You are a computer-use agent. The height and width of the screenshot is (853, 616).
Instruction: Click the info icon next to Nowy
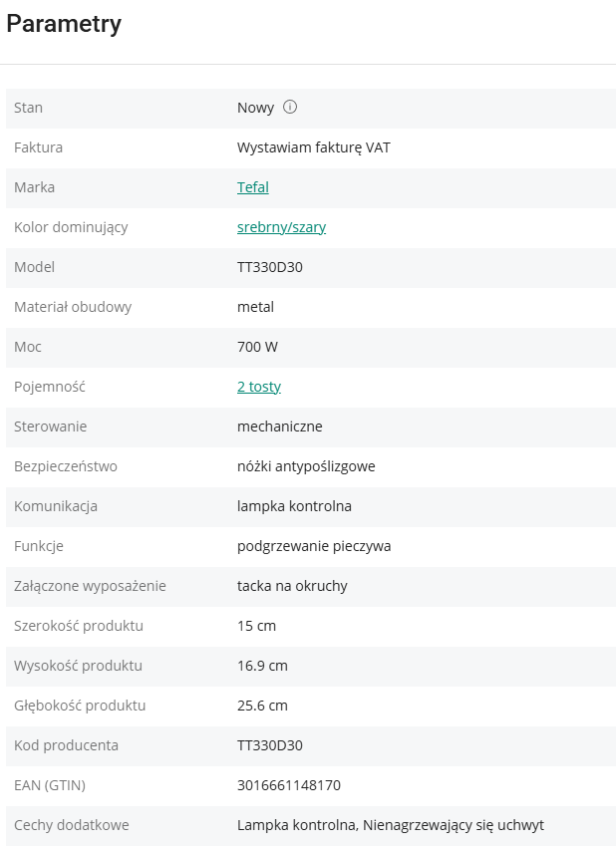[290, 108]
